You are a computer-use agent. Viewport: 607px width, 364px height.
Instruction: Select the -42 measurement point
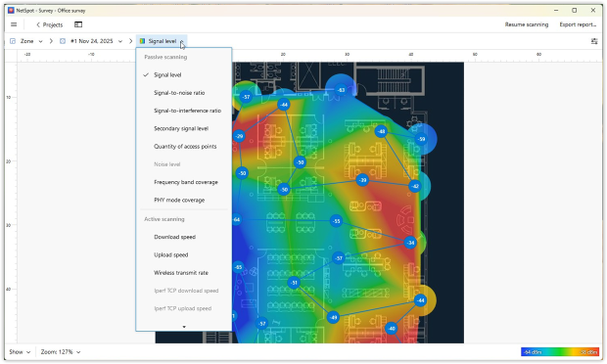(x=415, y=186)
